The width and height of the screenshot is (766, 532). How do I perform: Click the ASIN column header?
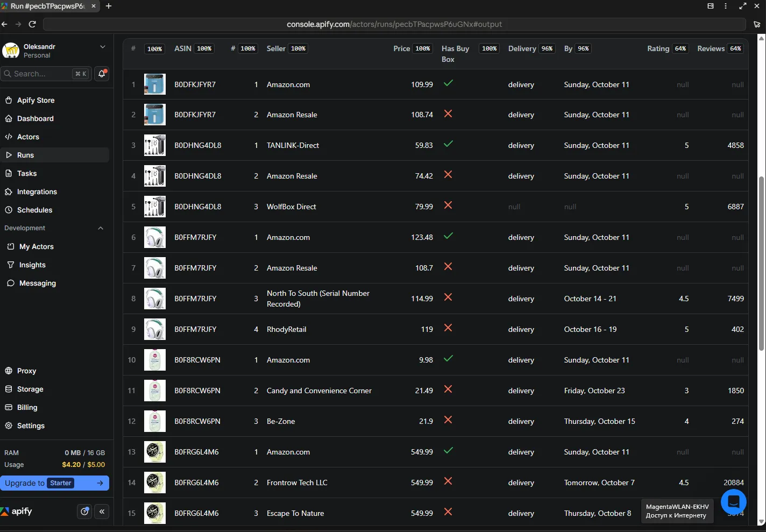coord(183,48)
